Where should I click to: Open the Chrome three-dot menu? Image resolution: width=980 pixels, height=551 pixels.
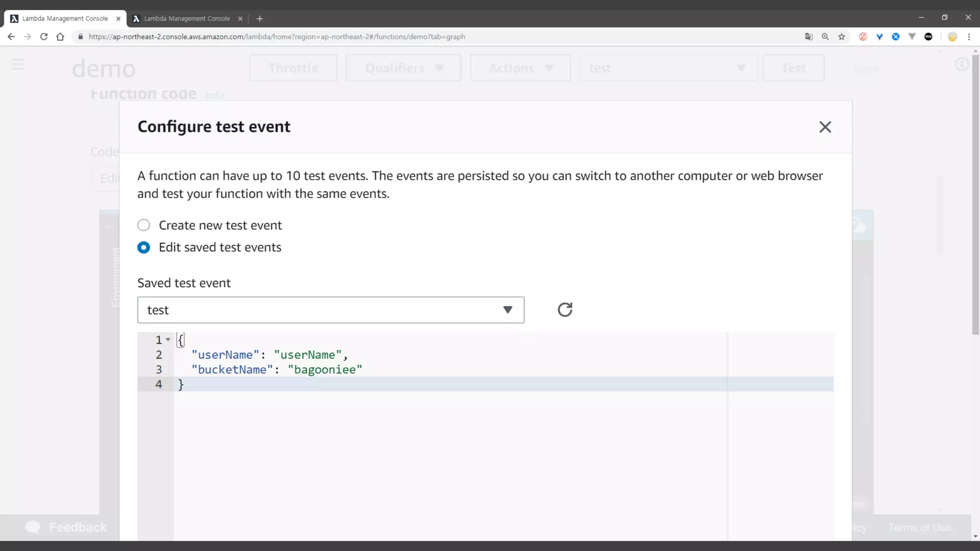(x=969, y=37)
